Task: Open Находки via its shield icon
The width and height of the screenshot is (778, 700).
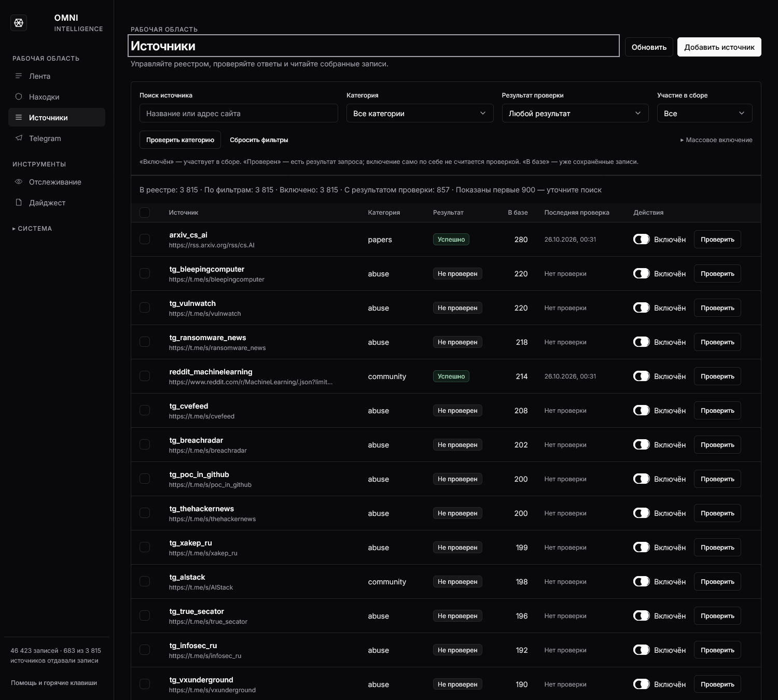Action: [19, 97]
